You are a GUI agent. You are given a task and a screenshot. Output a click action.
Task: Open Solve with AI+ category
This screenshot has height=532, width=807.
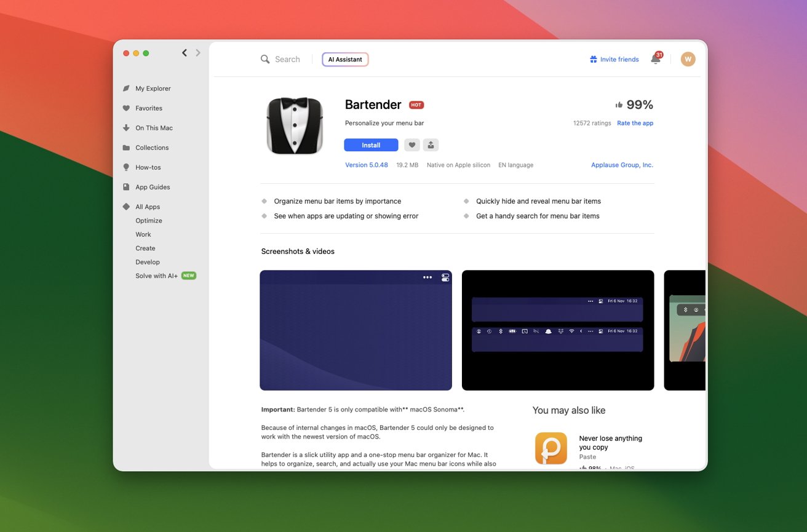(157, 276)
